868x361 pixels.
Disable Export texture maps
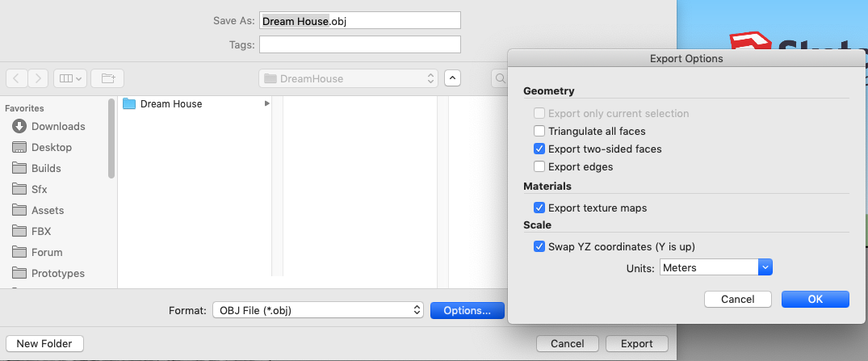coord(539,208)
